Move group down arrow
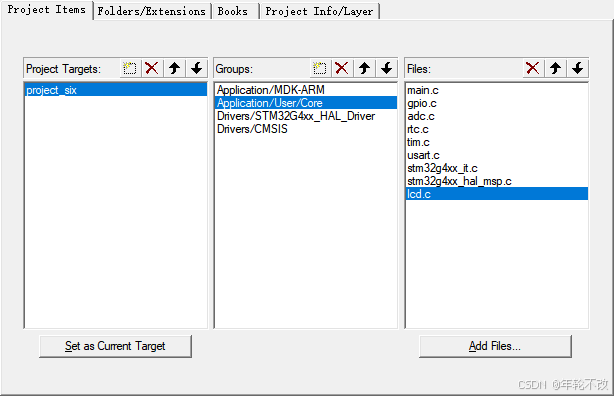The width and height of the screenshot is (614, 396). (x=387, y=69)
